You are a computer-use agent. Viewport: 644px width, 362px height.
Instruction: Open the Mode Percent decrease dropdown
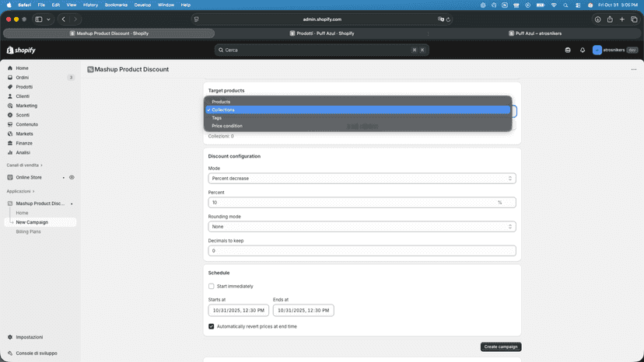[362, 179]
